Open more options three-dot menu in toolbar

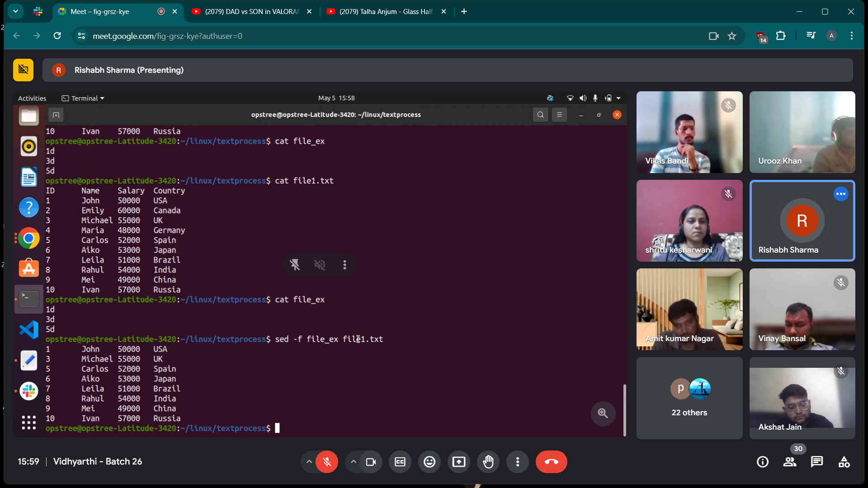tap(518, 462)
